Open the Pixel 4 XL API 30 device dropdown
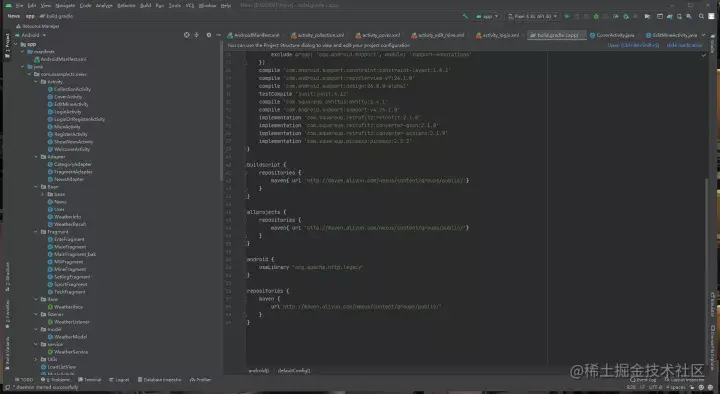Screen dimensions: 720x394 click(533, 16)
